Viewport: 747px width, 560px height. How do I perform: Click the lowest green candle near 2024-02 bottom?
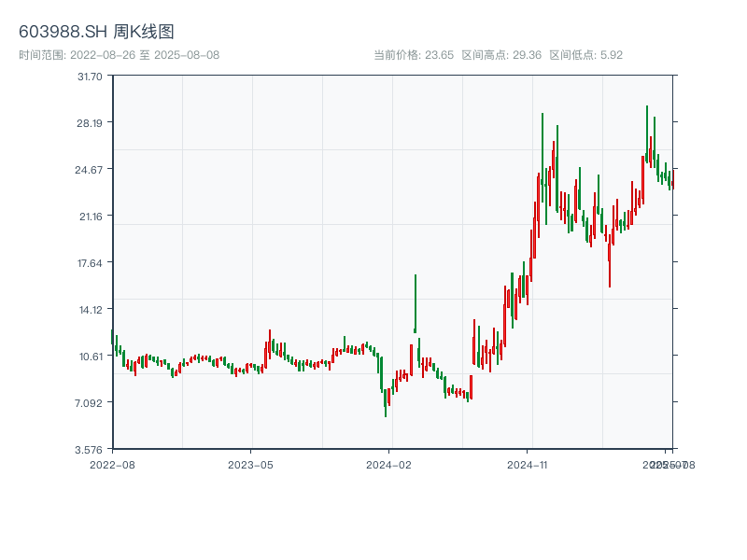point(386,403)
